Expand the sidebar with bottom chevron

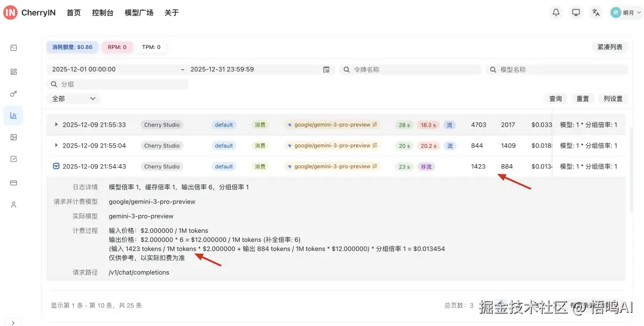(x=13, y=322)
